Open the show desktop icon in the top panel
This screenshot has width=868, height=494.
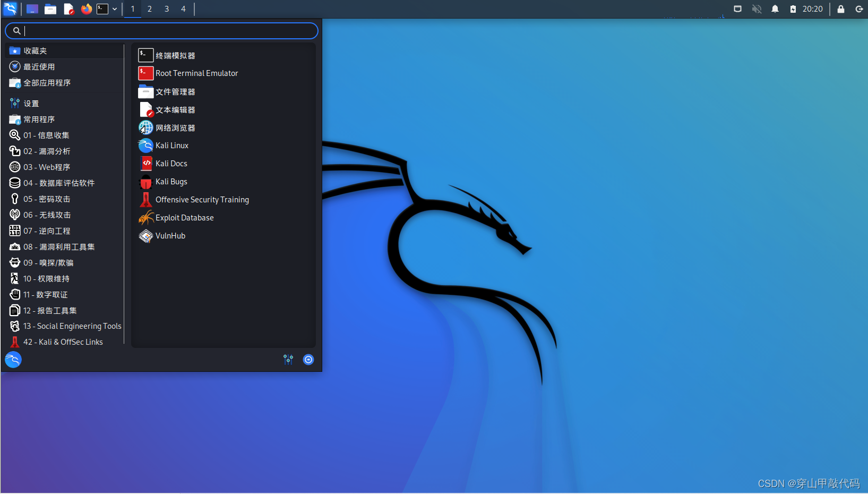(32, 9)
